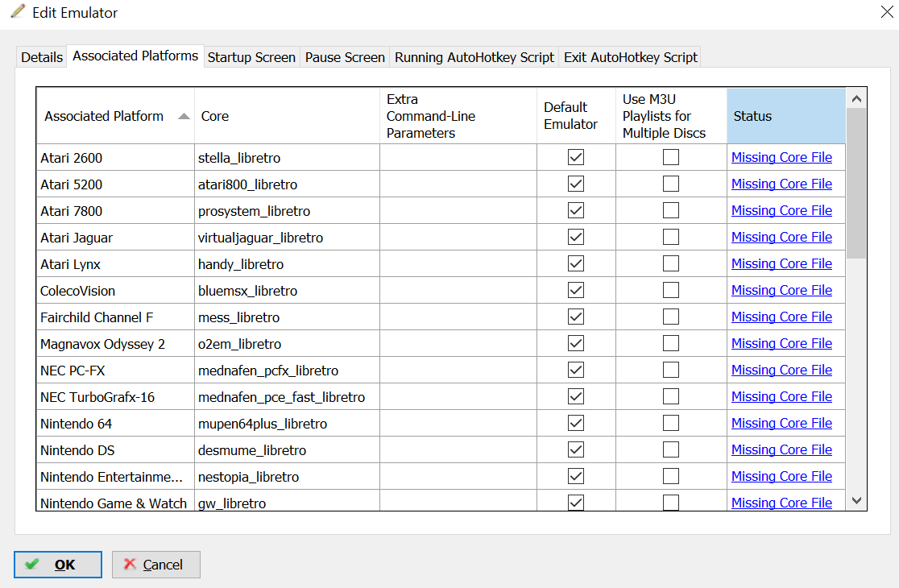The image size is (899, 588).
Task: Select the mednafen_pce_fast_libretro core cell
Action: [287, 396]
